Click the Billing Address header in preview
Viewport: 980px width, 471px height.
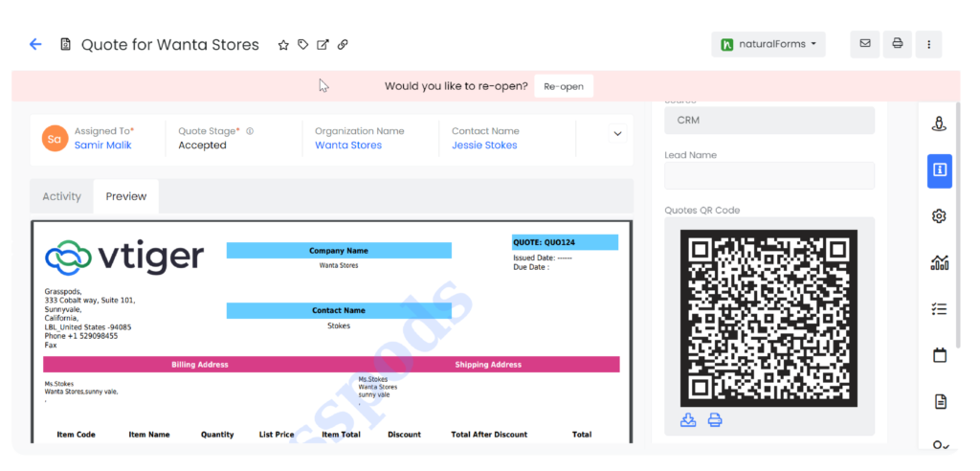(x=199, y=365)
